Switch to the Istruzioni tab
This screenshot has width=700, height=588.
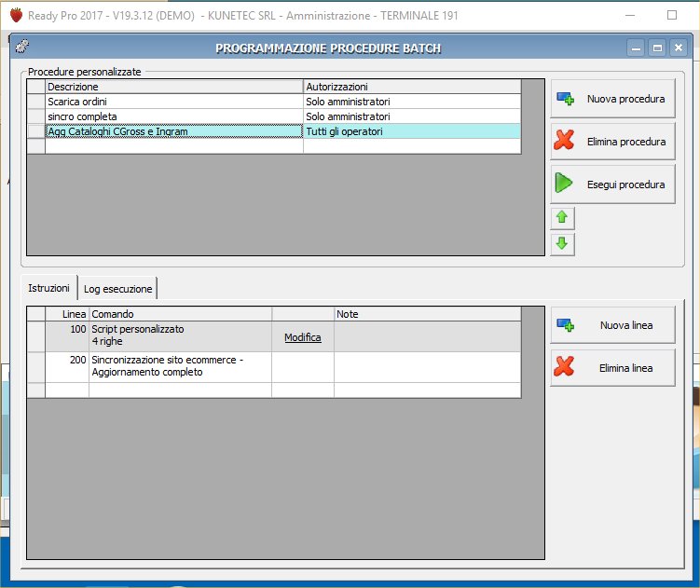[48, 288]
